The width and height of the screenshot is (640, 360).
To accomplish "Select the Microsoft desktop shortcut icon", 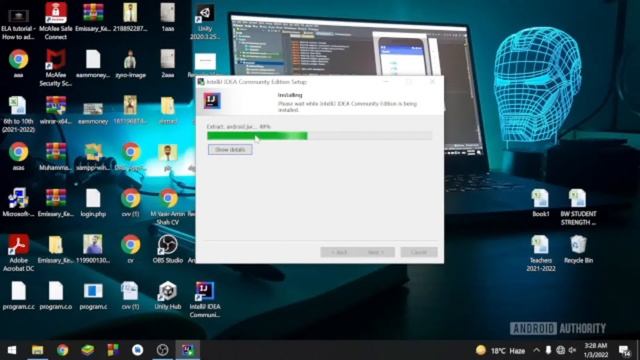I will tap(18, 202).
